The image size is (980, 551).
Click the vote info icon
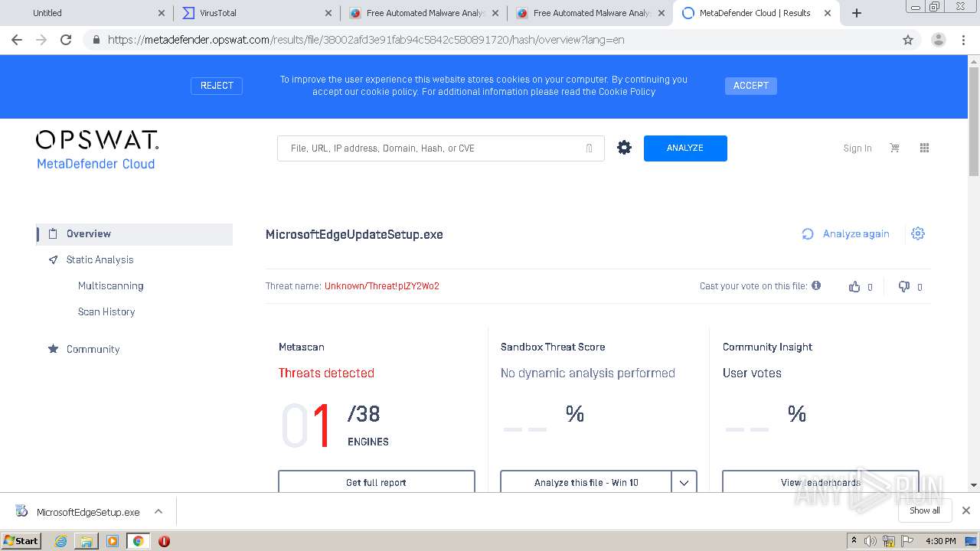pyautogui.click(x=816, y=285)
